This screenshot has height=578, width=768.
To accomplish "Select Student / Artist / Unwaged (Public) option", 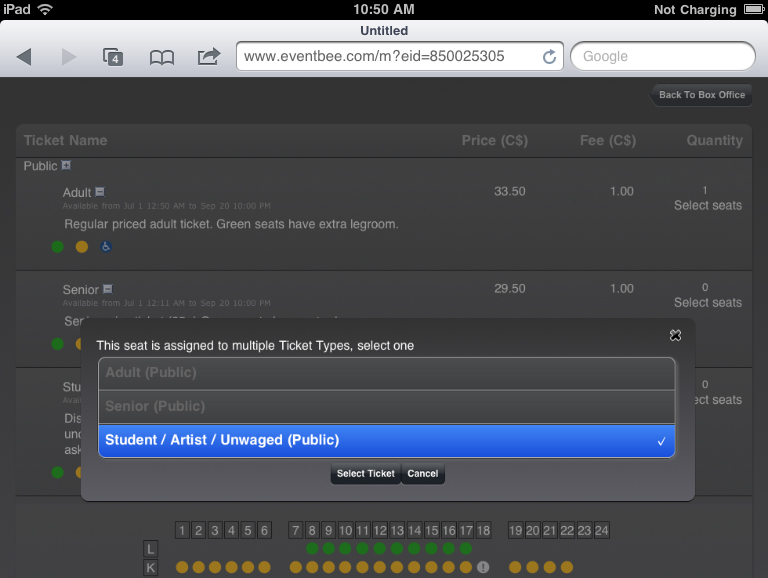I will pos(386,440).
